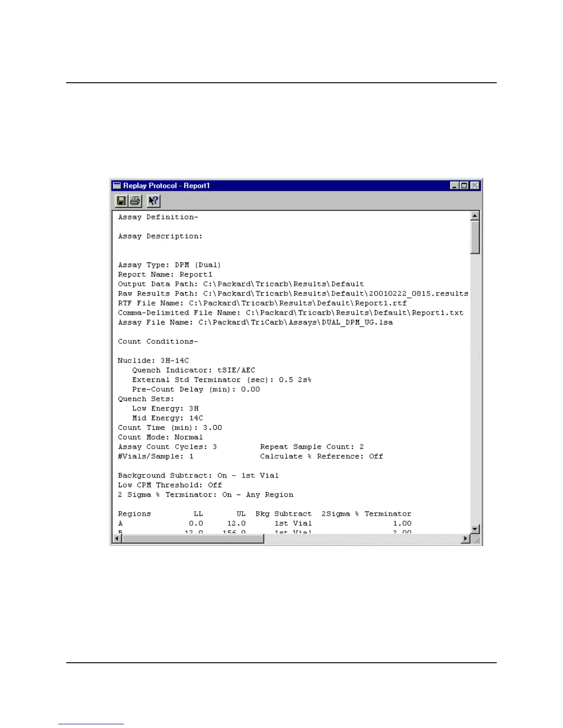This screenshot has width=563, height=728.
Task: Click the 'Raw Results Path' line
Action: (293, 294)
